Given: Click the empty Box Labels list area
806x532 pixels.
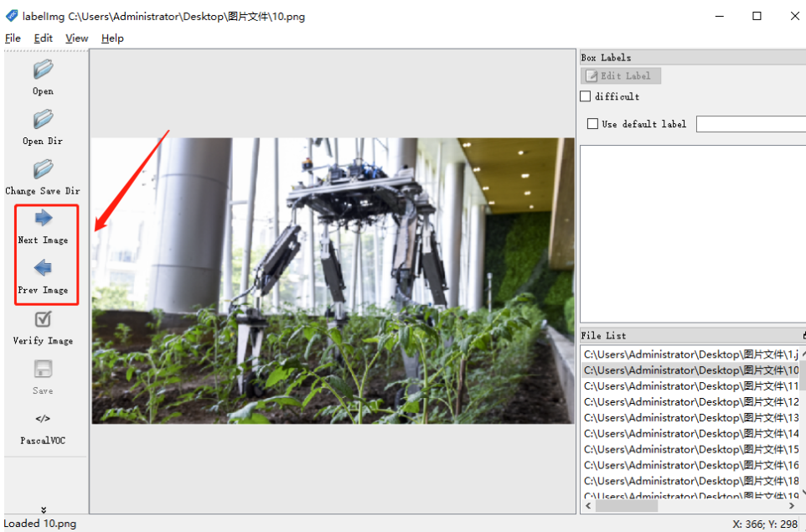Looking at the screenshot, I should coord(693,234).
